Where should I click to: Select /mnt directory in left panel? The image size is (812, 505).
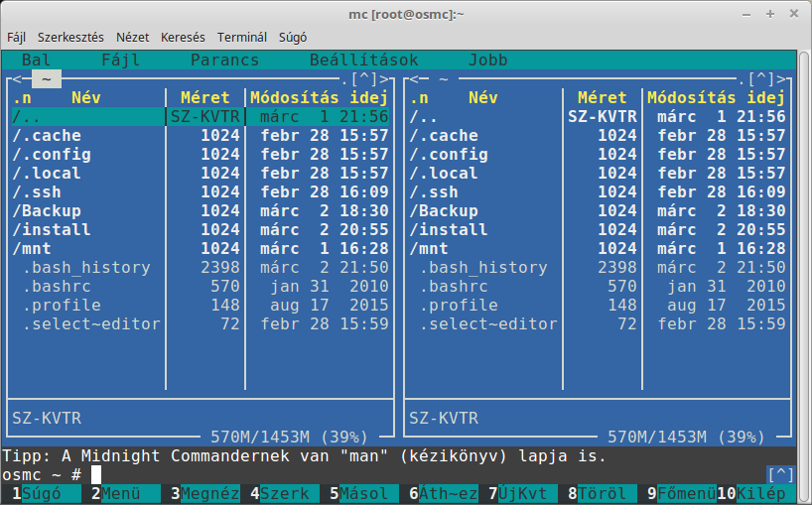coord(200,249)
